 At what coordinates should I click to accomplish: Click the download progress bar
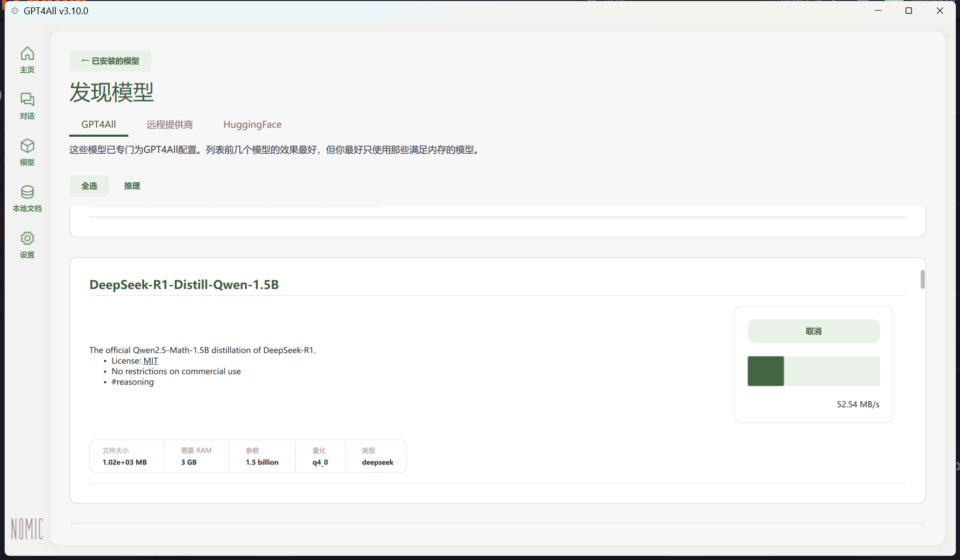click(x=814, y=371)
